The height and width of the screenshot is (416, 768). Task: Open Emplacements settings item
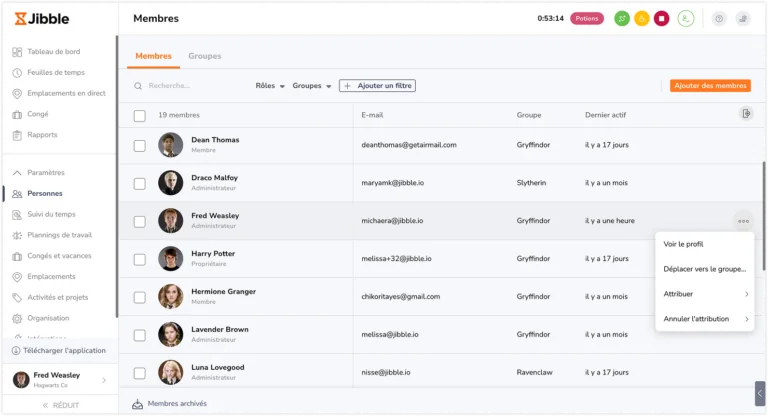click(51, 276)
